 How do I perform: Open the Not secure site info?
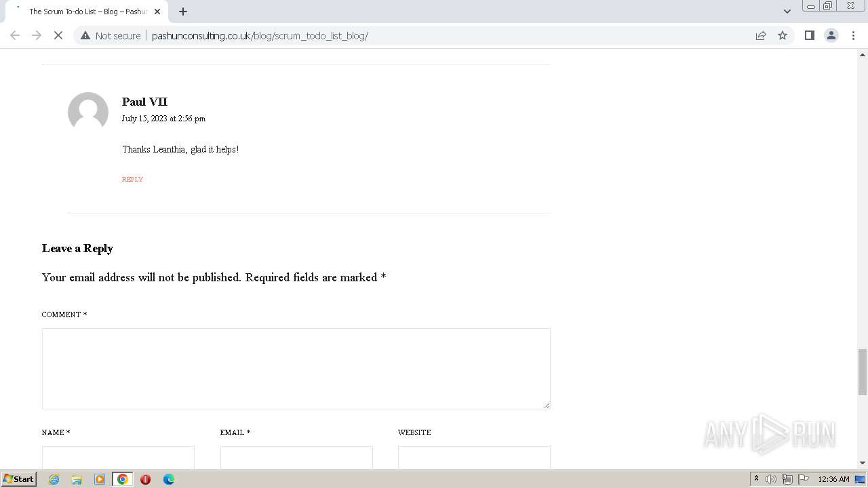111,35
